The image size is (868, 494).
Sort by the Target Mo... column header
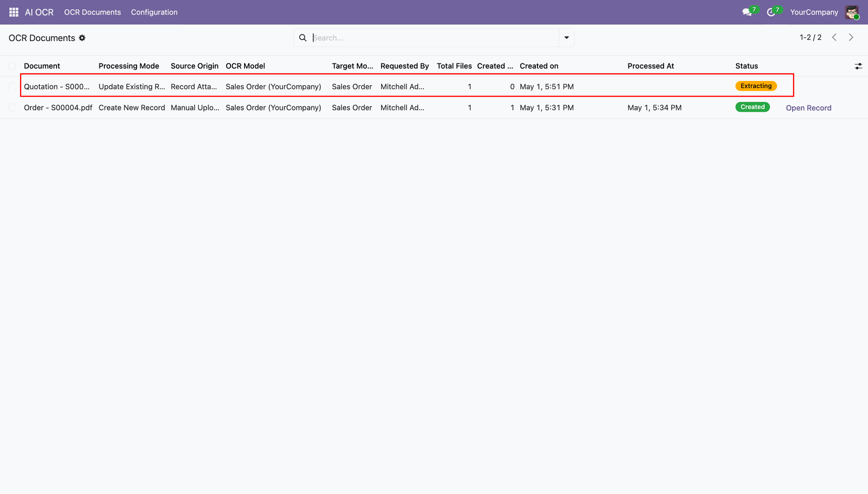pos(353,66)
